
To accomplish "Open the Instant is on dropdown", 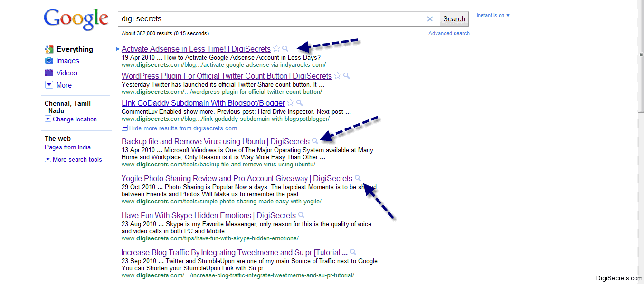I will pos(493,15).
